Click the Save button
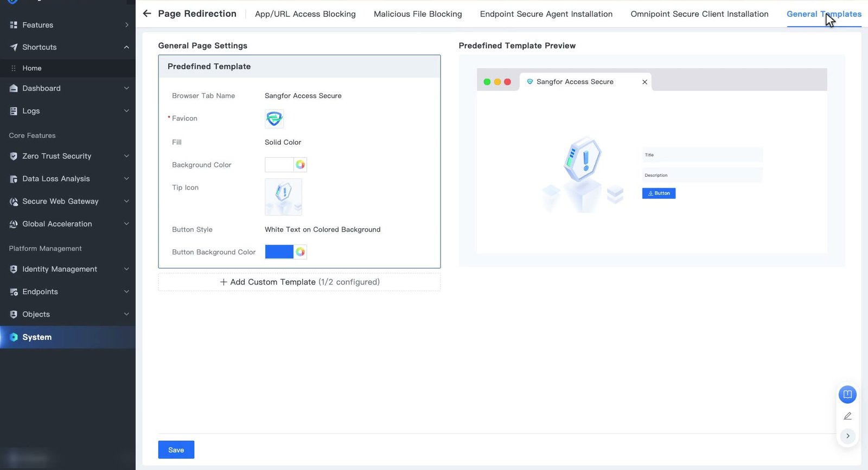Image resolution: width=868 pixels, height=470 pixels. click(x=176, y=450)
